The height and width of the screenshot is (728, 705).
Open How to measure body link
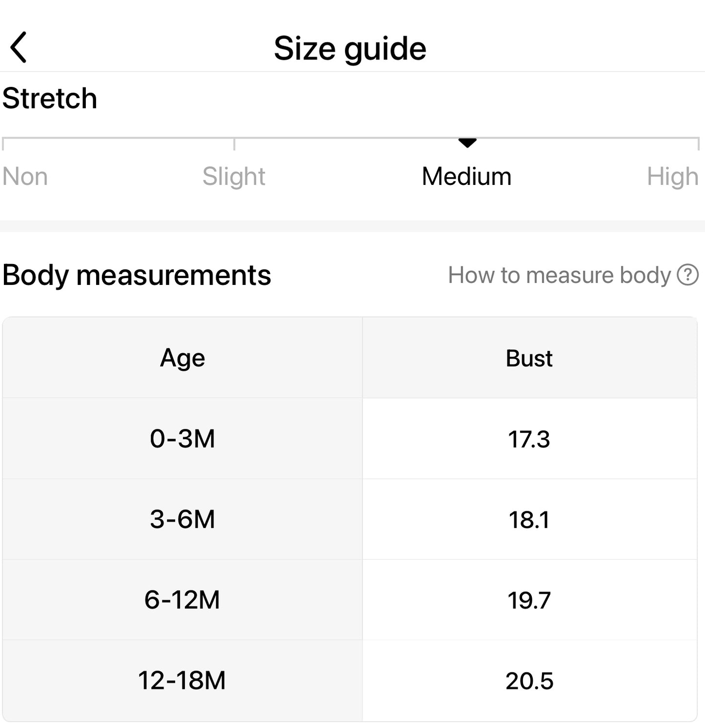pos(559,275)
